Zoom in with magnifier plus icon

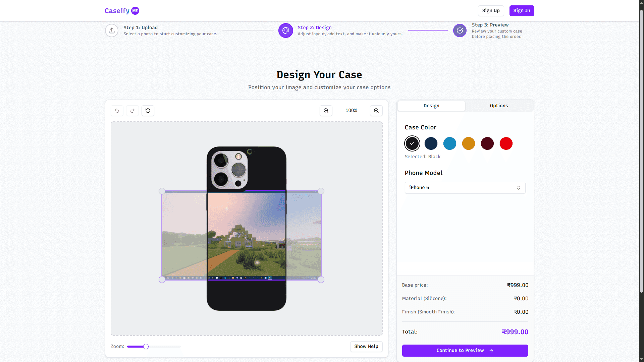click(376, 111)
